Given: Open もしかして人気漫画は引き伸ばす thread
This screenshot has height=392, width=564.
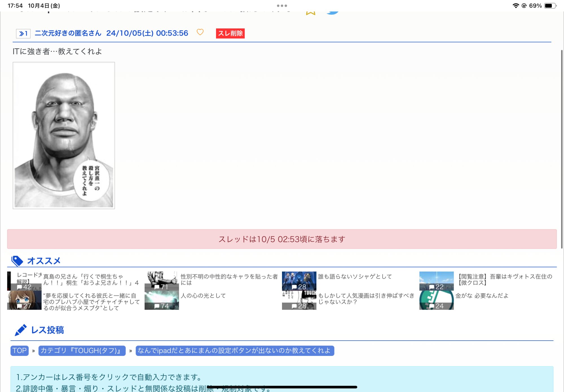Looking at the screenshot, I should pyautogui.click(x=366, y=299).
